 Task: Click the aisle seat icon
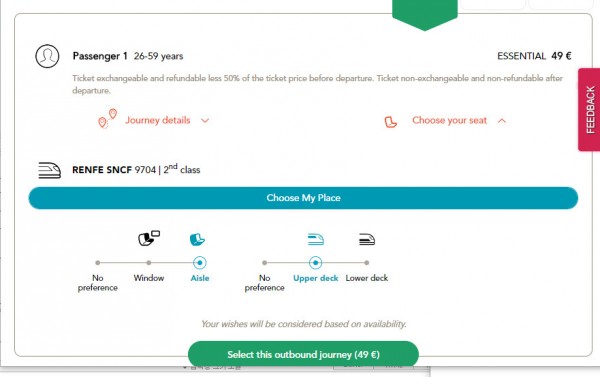[197, 240]
